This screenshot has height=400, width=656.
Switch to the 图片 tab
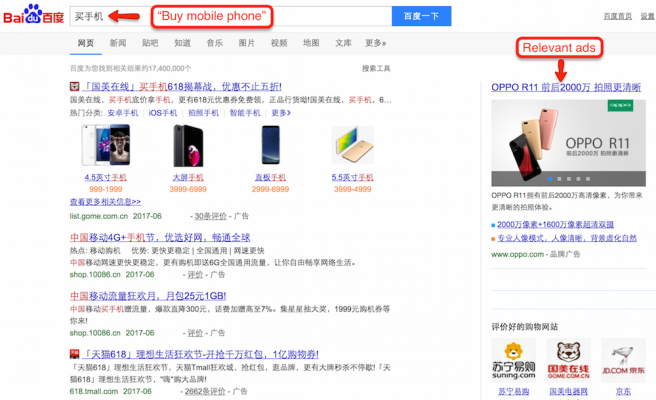point(247,43)
